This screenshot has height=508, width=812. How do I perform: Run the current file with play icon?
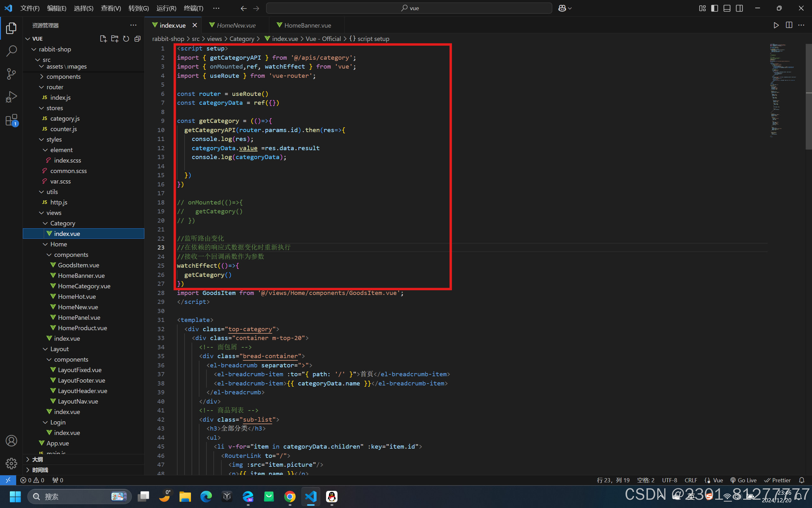pos(776,25)
